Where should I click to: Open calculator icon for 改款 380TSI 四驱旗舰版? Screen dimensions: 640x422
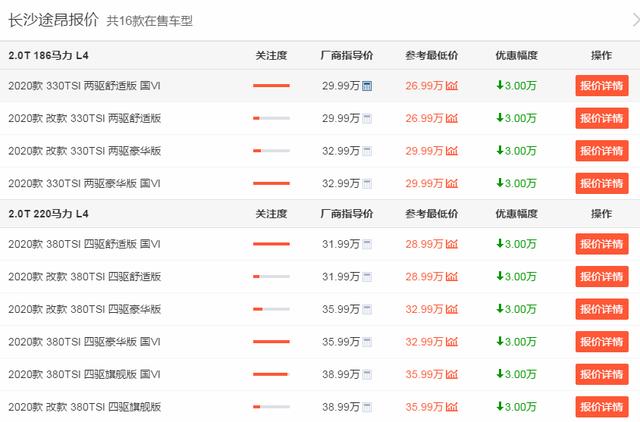tap(367, 407)
